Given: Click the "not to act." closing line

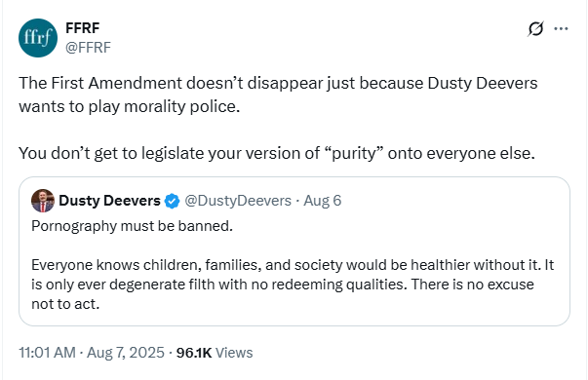Looking at the screenshot, I should pos(65,304).
